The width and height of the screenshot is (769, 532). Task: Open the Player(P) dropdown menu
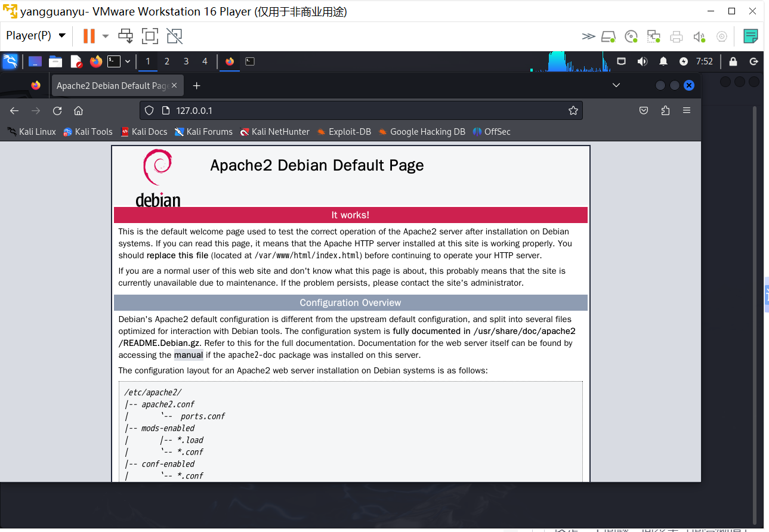[x=35, y=36]
